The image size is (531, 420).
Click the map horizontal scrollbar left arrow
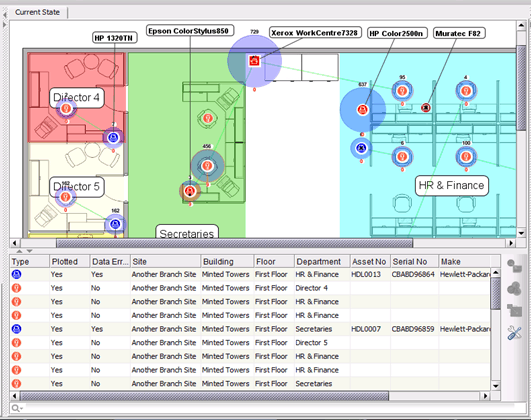coord(15,243)
